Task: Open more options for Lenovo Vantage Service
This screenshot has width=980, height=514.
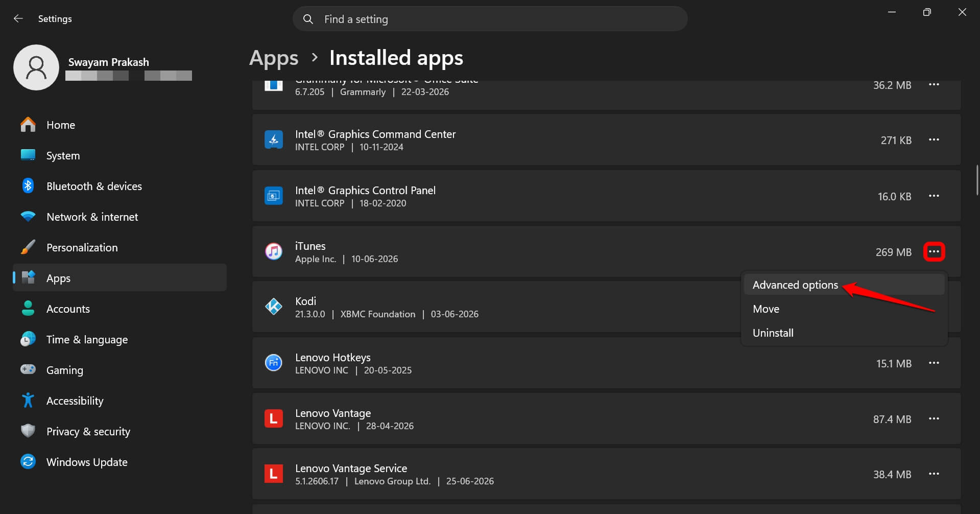Action: point(934,474)
